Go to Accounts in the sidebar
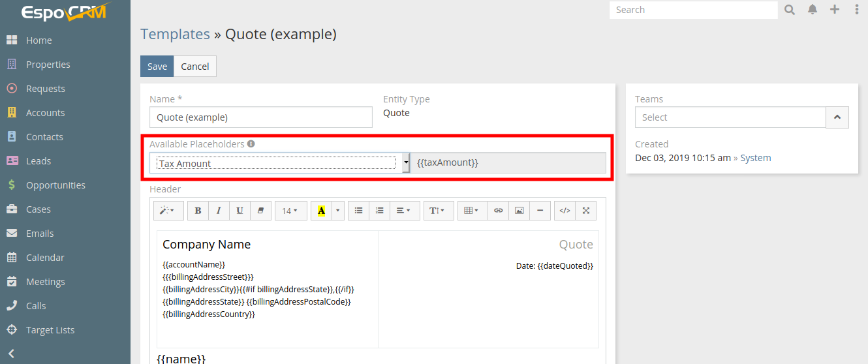The height and width of the screenshot is (364, 868). pyautogui.click(x=45, y=113)
